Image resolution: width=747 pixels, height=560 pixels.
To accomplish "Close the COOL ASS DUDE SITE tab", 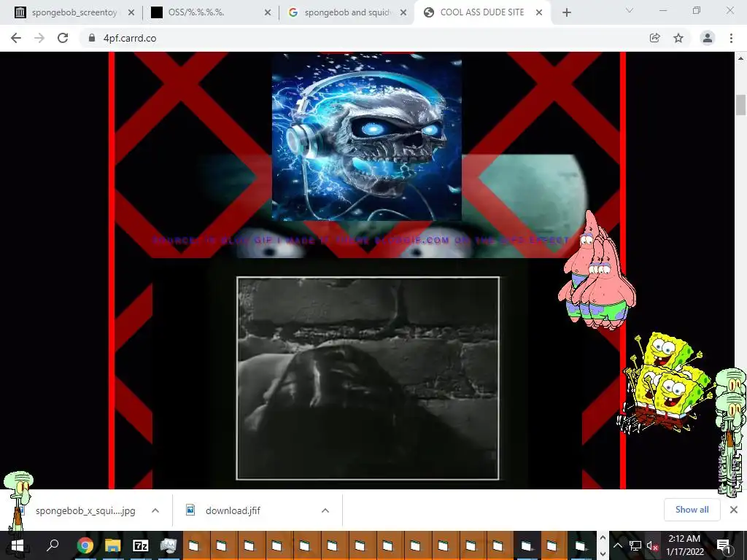I will [539, 13].
